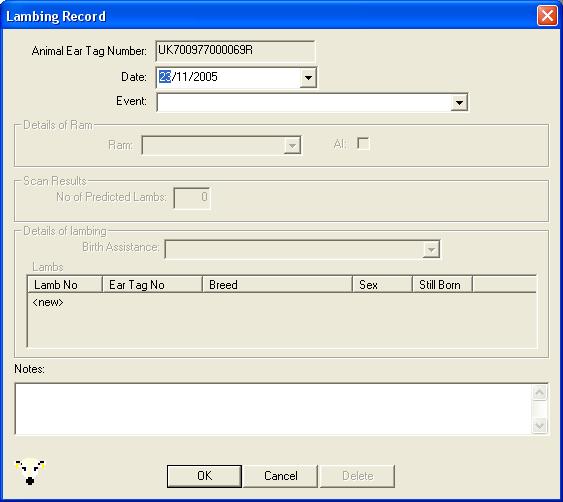Click the Animal Ear Tag Number field
This screenshot has width=563, height=502.
(x=236, y=51)
